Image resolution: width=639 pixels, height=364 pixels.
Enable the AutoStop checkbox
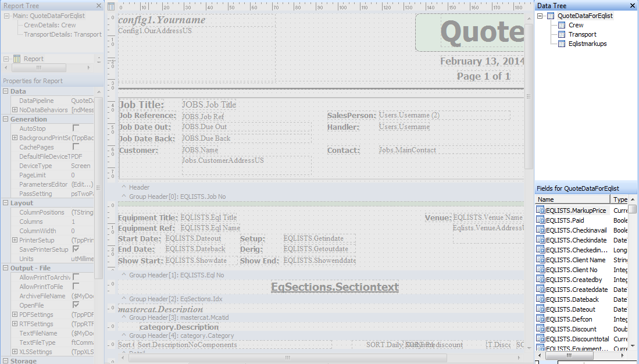click(x=76, y=128)
